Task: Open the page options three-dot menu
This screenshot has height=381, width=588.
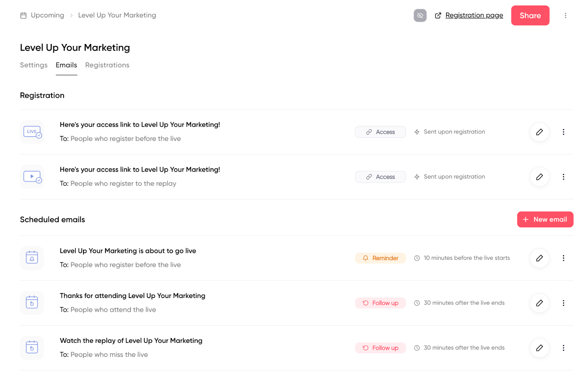Action: tap(565, 15)
